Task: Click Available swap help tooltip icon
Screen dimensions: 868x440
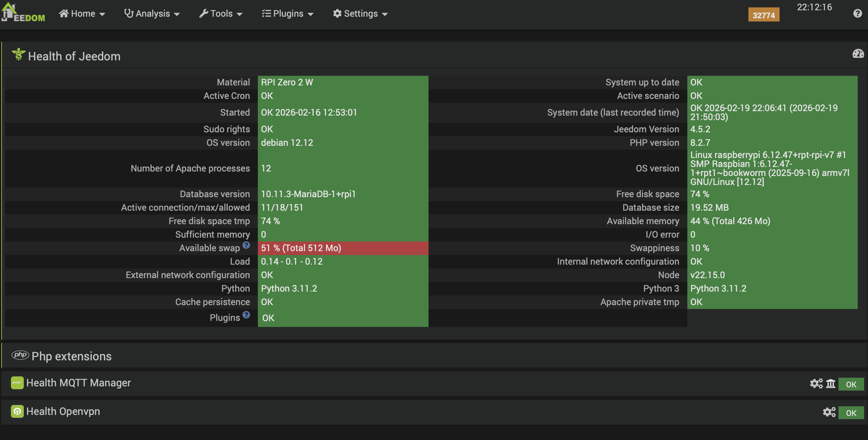Action: tap(246, 245)
